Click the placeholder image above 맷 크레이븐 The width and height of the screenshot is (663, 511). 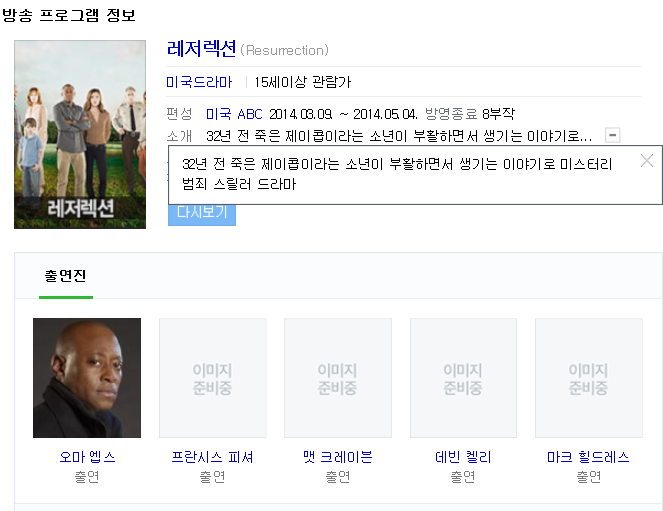point(338,378)
